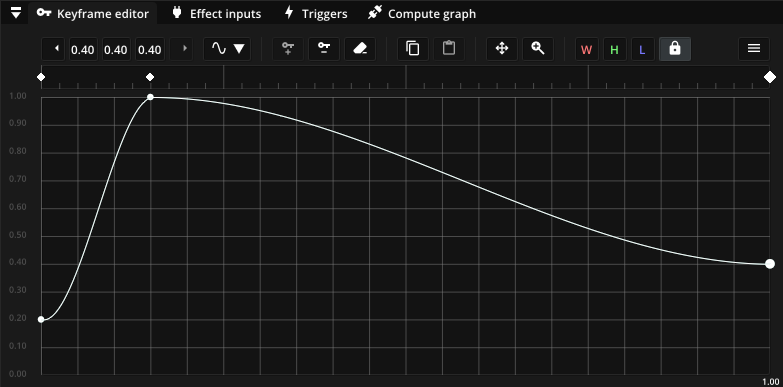Open the Compute graph tab
The height and width of the screenshot is (387, 783).
[422, 13]
